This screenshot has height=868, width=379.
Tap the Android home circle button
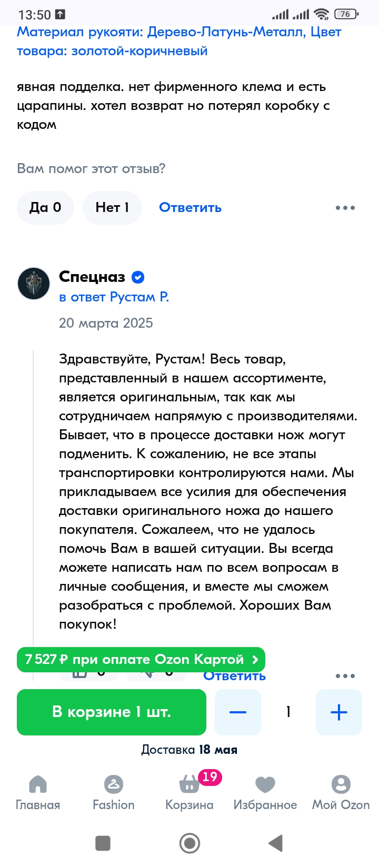(x=189, y=843)
